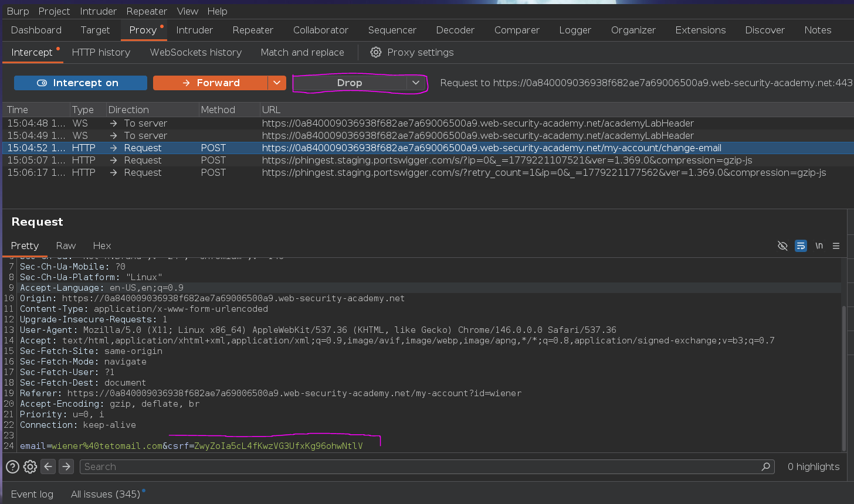This screenshot has width=854, height=504.
Task: Drop the intercepted request
Action: (350, 83)
